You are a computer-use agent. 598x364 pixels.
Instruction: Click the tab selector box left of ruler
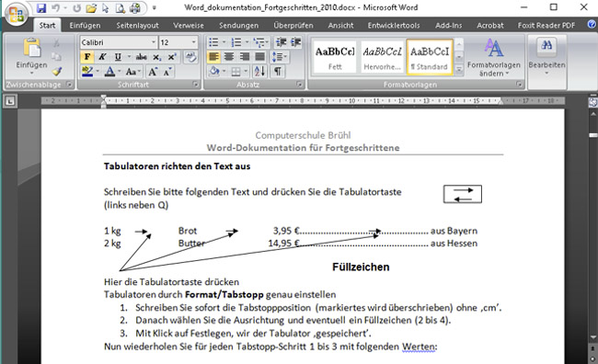pyautogui.click(x=11, y=101)
